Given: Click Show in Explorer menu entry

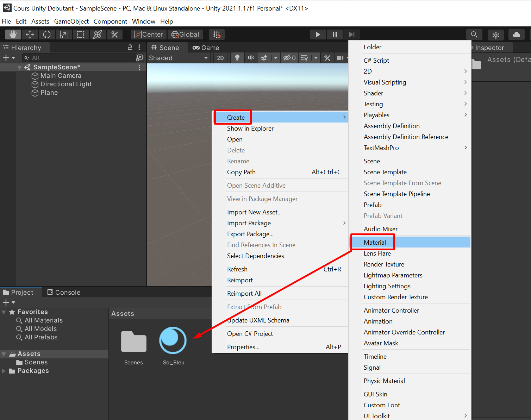Looking at the screenshot, I should (280, 128).
